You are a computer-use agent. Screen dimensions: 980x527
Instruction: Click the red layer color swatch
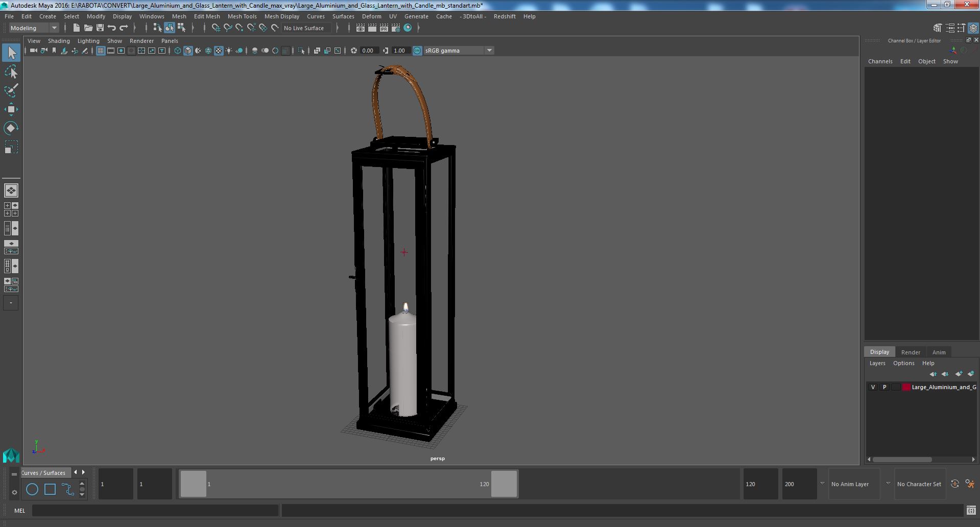(906, 387)
